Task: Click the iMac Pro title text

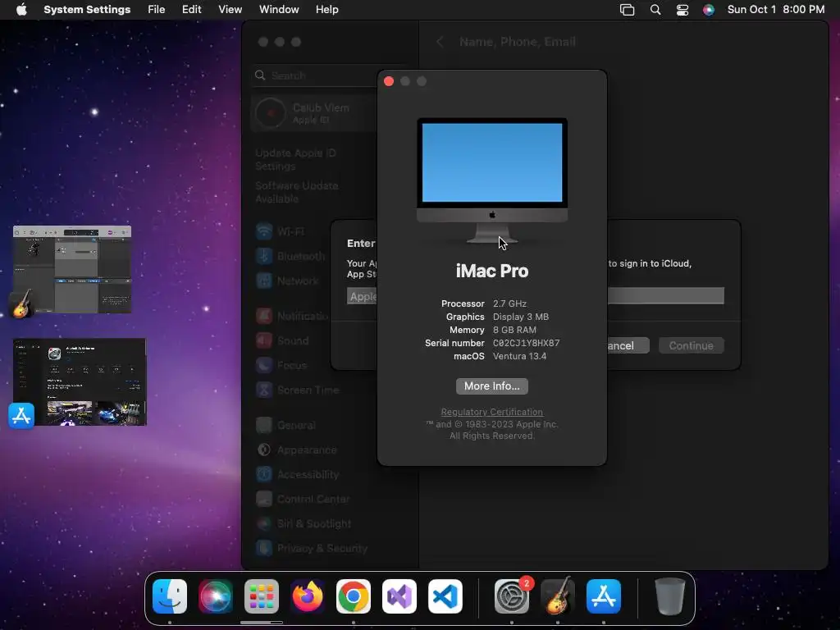Action: [492, 271]
